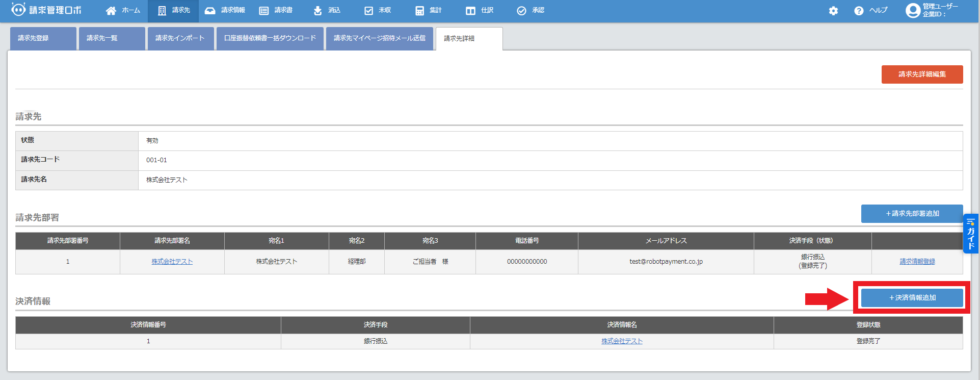Click the +請求先部署追加 button
This screenshot has height=380, width=980.
coord(912,214)
